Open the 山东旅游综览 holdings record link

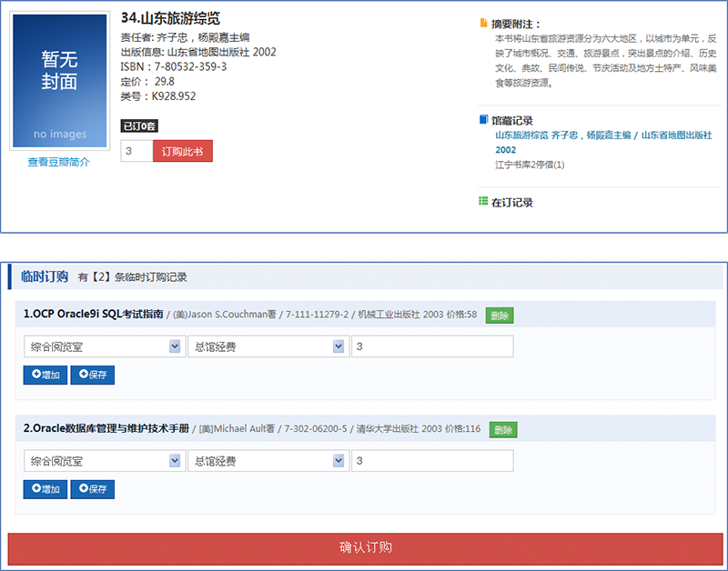(x=602, y=135)
